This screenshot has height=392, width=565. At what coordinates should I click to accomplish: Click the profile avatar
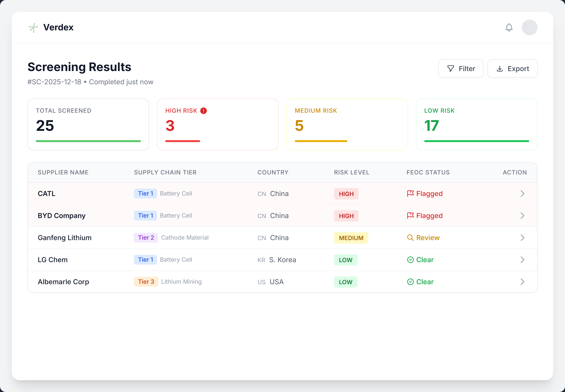pos(529,27)
